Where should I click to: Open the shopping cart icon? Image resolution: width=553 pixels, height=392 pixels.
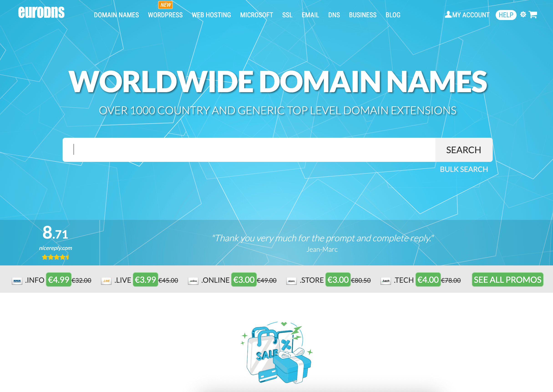(x=533, y=15)
